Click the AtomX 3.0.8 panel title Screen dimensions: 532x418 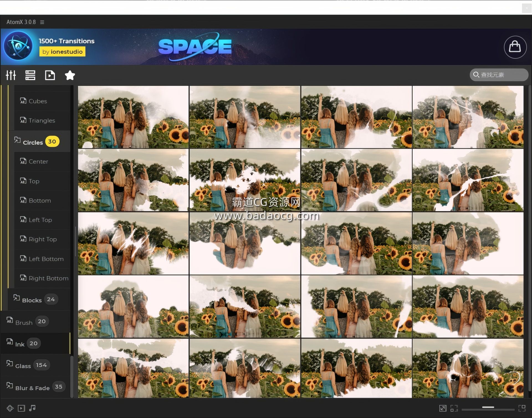(21, 22)
